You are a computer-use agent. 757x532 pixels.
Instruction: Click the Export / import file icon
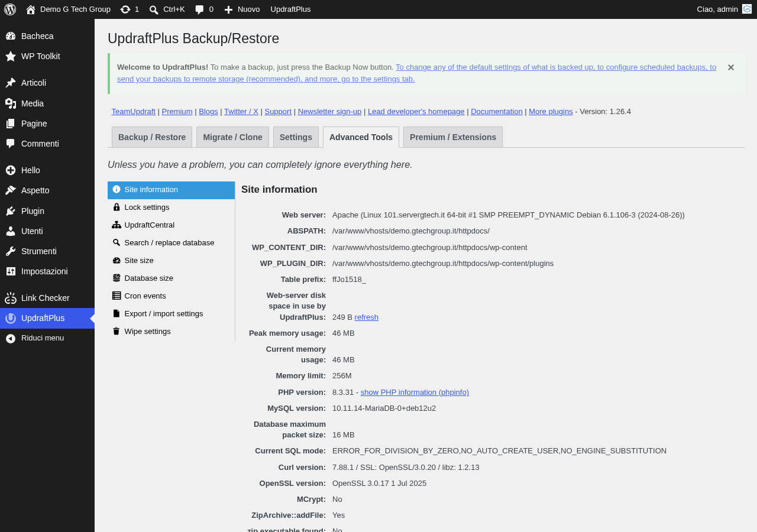tap(117, 313)
